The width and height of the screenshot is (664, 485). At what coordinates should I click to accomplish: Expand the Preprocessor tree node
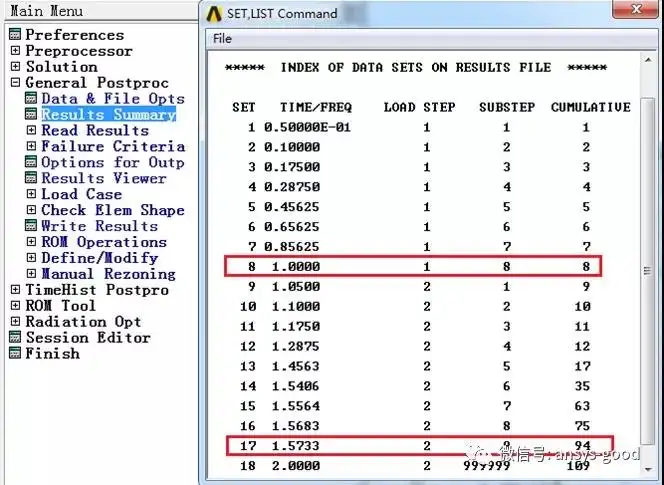tap(15, 51)
